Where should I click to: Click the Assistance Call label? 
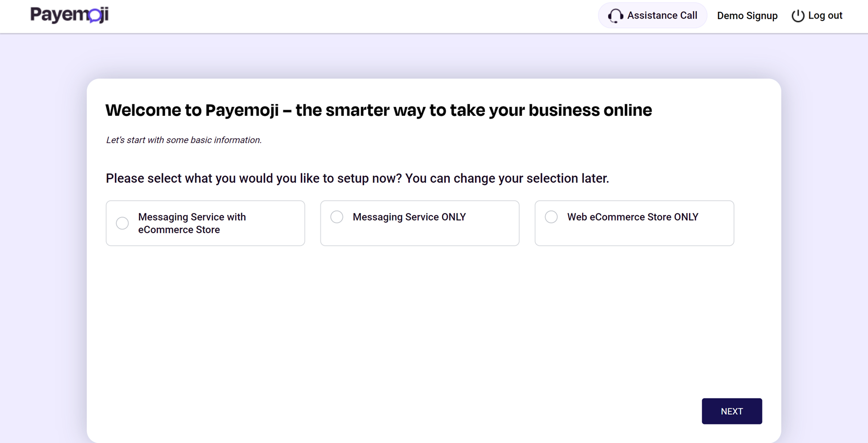tap(662, 15)
